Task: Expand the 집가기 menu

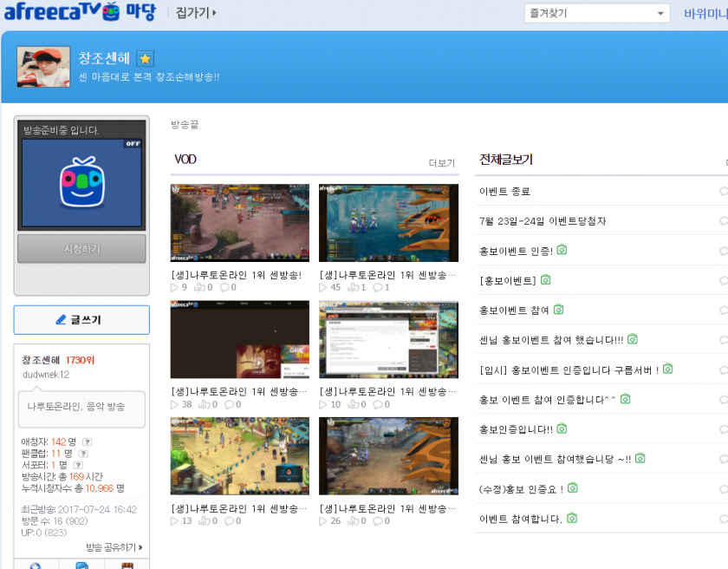Action: [x=196, y=13]
